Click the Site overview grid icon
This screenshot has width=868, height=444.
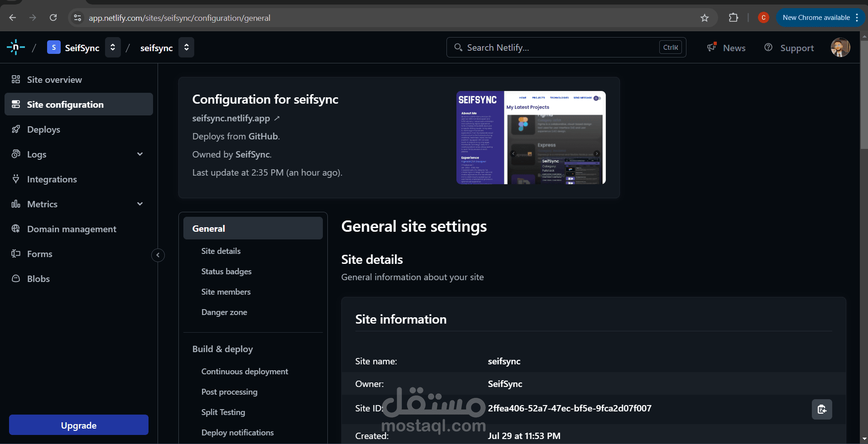point(16,79)
